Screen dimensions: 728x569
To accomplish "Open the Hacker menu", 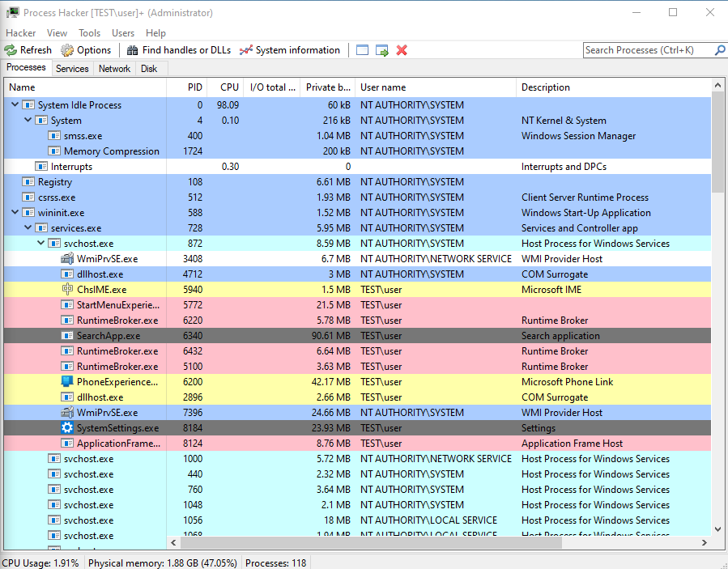I will point(21,33).
